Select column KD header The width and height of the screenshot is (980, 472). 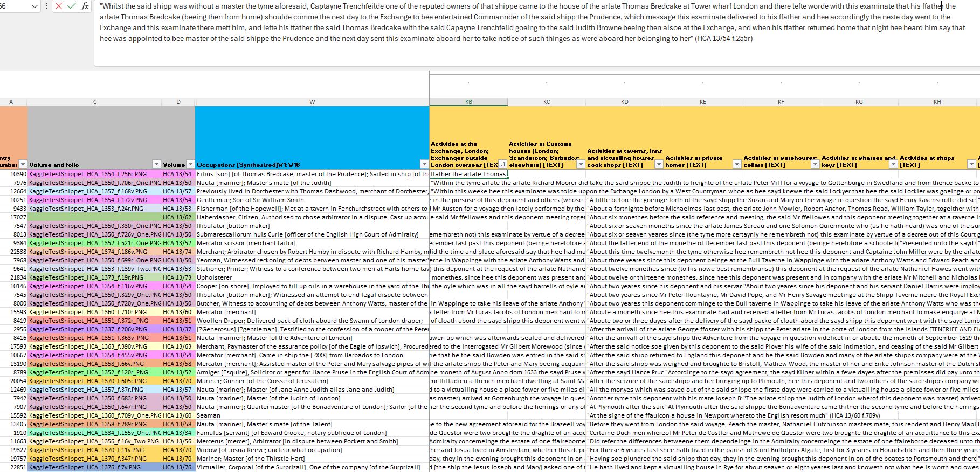click(x=624, y=102)
